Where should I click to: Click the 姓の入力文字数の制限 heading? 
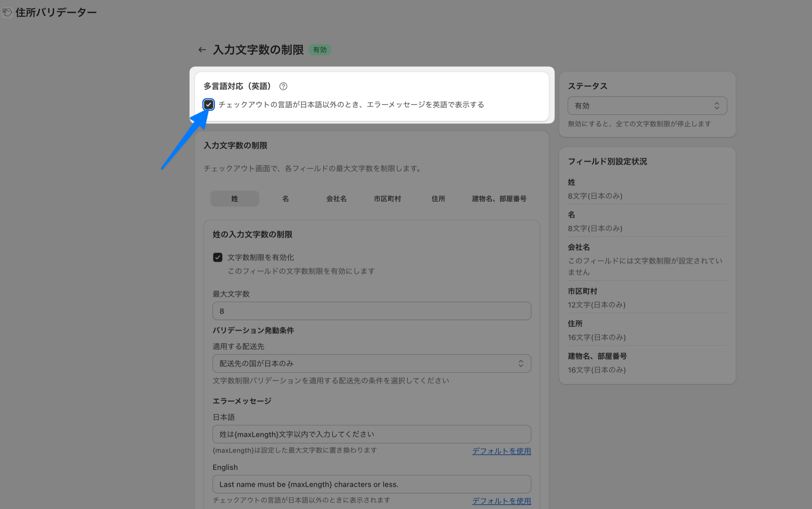[252, 235]
